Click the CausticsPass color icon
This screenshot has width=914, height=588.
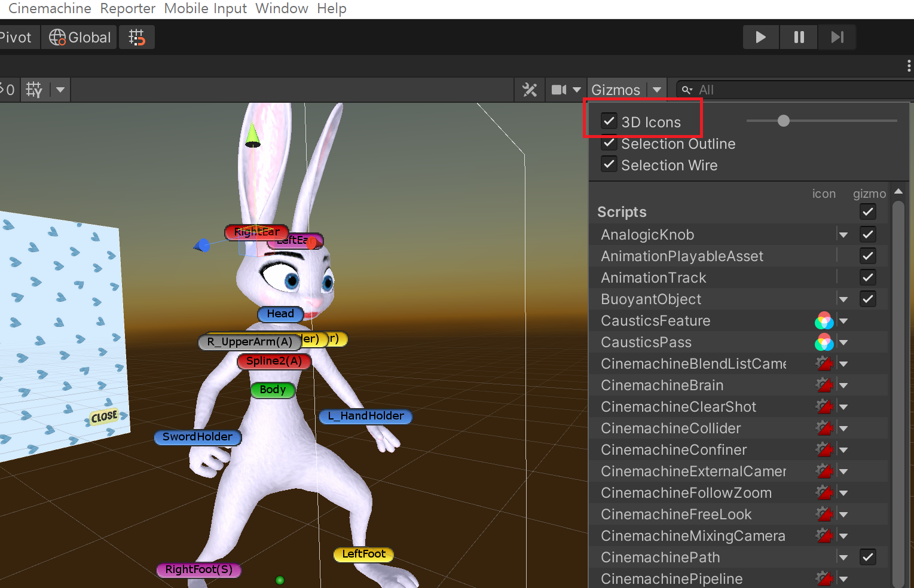pyautogui.click(x=824, y=342)
